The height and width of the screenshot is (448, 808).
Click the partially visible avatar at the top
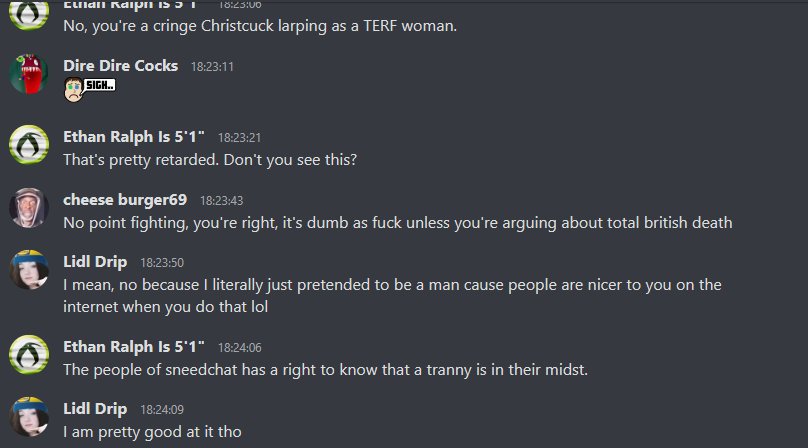click(x=29, y=12)
